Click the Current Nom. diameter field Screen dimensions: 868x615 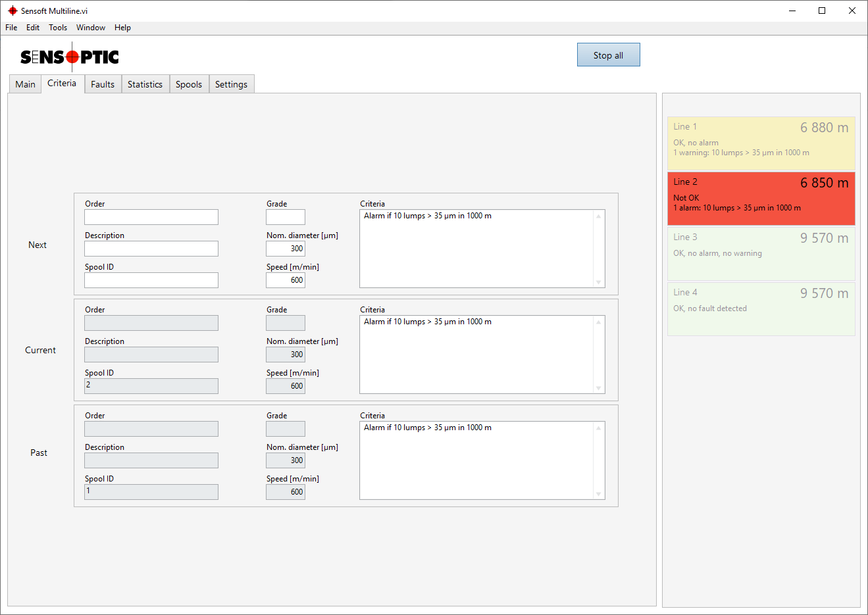point(286,355)
